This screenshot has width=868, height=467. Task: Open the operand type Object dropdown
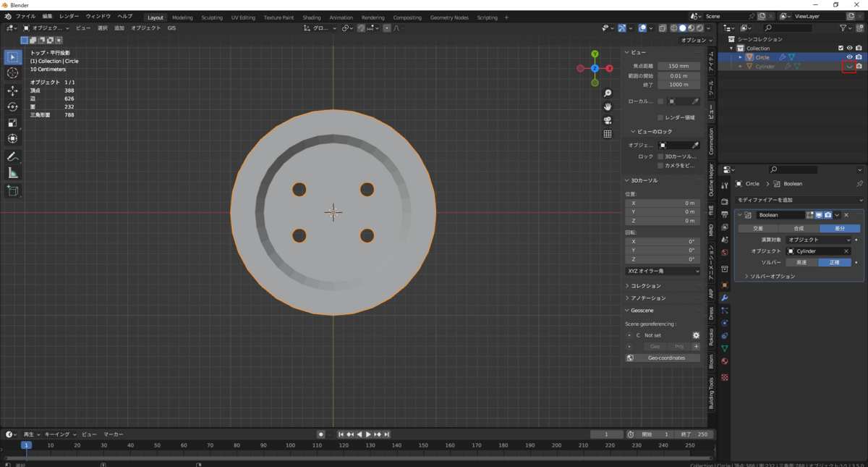(x=818, y=240)
